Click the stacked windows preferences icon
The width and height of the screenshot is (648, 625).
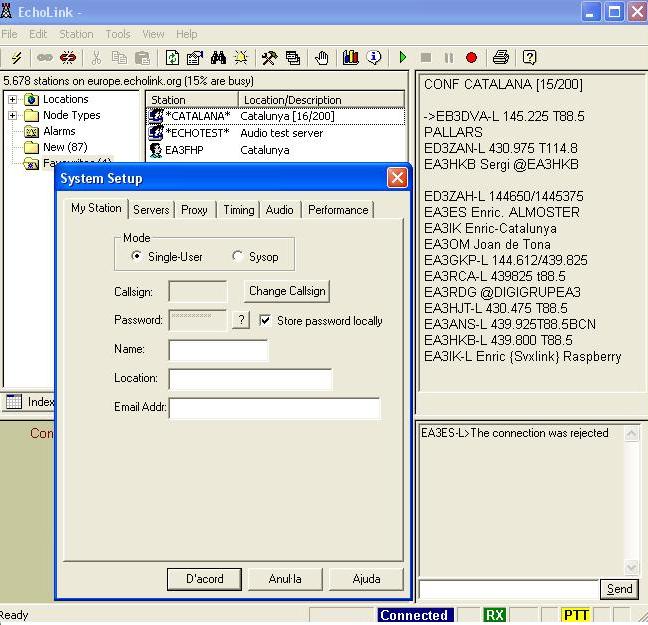293,57
